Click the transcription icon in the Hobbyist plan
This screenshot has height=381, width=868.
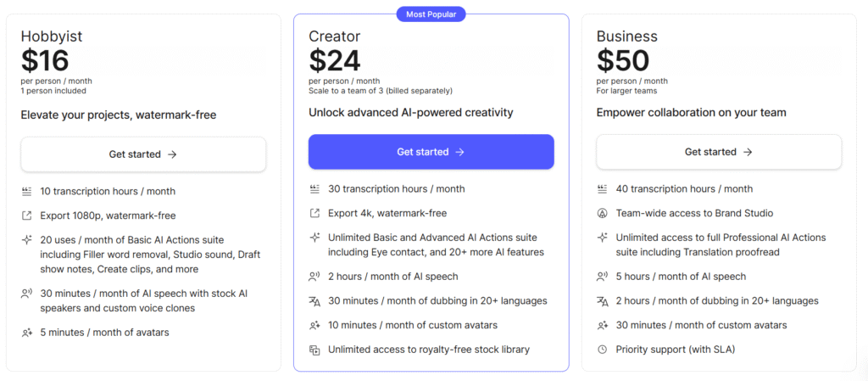pos(27,192)
